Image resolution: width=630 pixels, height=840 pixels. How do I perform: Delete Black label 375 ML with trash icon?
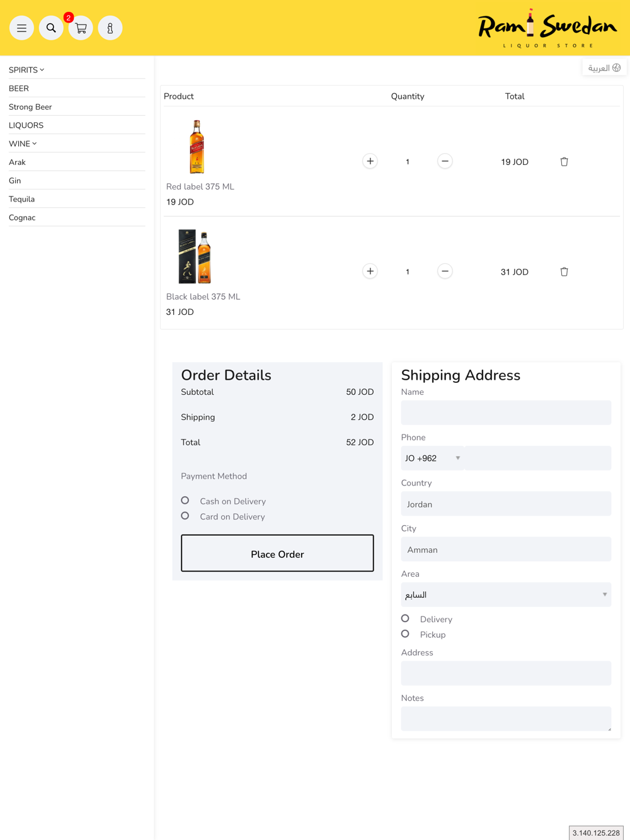coord(564,272)
